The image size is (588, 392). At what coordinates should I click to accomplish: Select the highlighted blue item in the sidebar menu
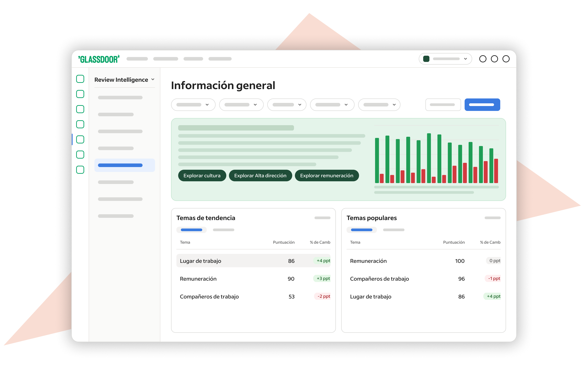125,165
